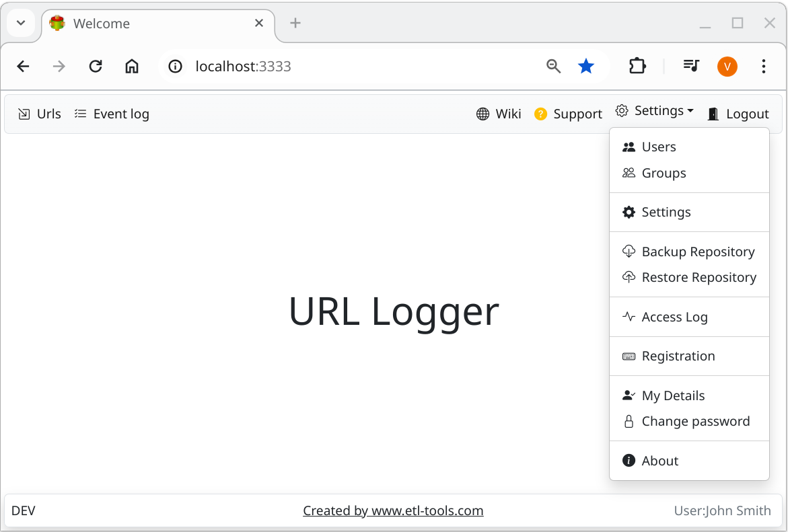Click the Event log list icon
The height and width of the screenshot is (532, 788).
pyautogui.click(x=80, y=114)
